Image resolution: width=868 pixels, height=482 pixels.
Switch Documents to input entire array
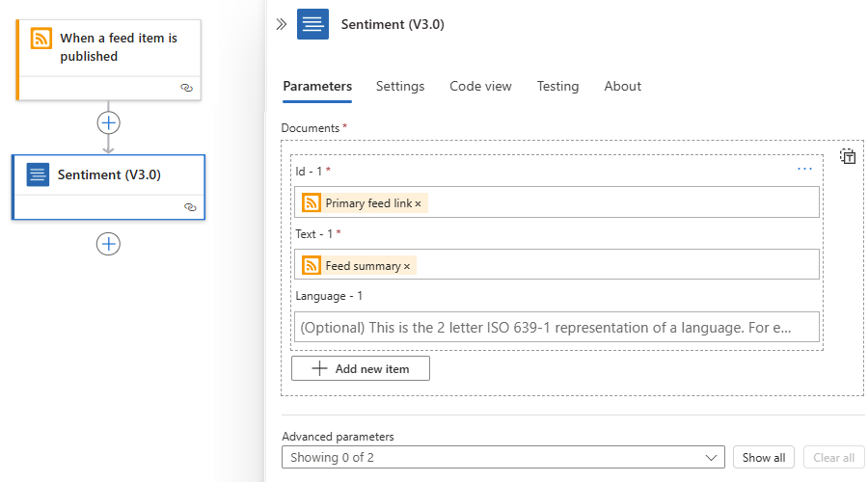[x=848, y=156]
